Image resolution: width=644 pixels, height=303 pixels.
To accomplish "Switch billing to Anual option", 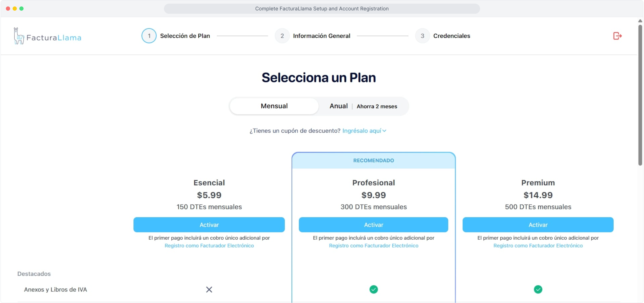I will pyautogui.click(x=339, y=106).
